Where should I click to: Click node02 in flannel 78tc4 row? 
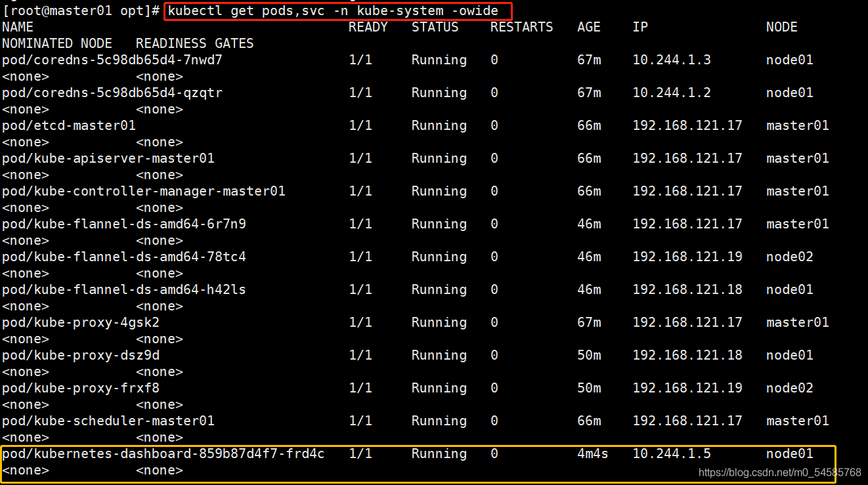pos(790,257)
